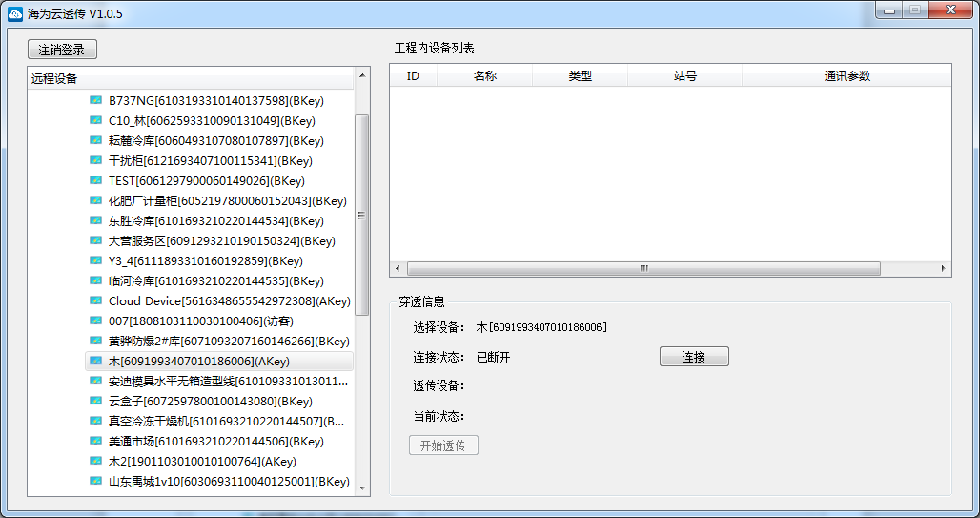The image size is (980, 518).
Task: Select device Y3_4[6111893310160192859]
Action: point(206,260)
